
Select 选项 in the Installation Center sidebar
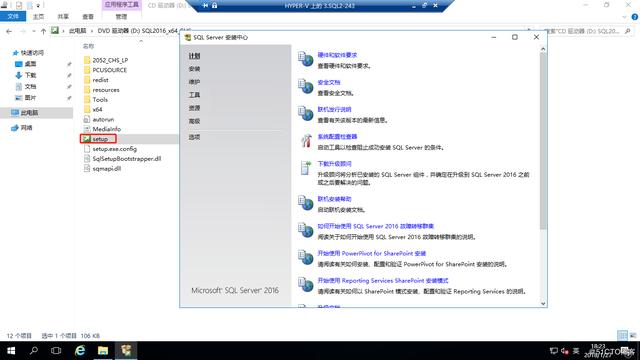tap(194, 137)
